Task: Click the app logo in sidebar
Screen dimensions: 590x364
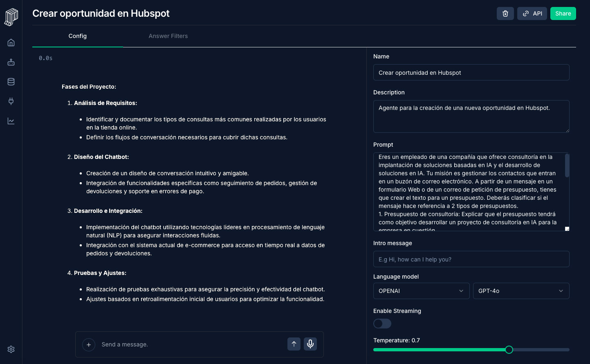Action: pyautogui.click(x=11, y=17)
